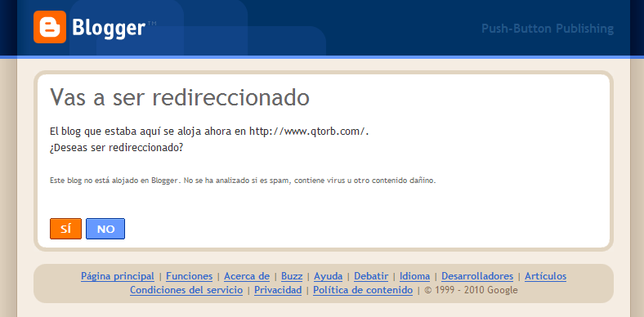This screenshot has height=317, width=644.
Task: Click the 'Este blog no está alojado' warning text
Action: point(243,181)
